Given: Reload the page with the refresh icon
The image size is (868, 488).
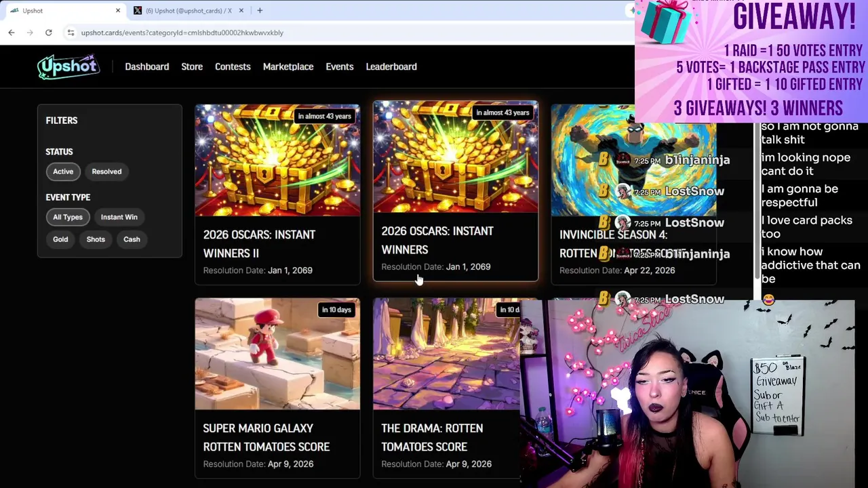Looking at the screenshot, I should click(49, 33).
